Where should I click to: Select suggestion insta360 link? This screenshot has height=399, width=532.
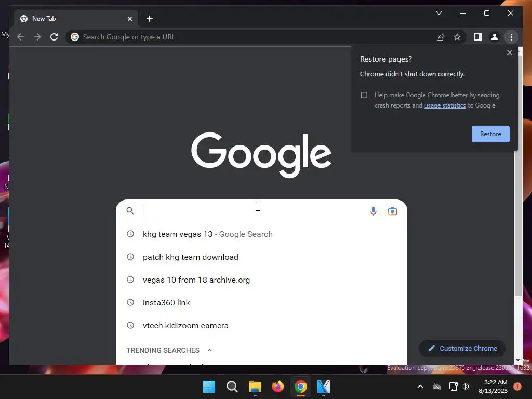click(x=261, y=303)
